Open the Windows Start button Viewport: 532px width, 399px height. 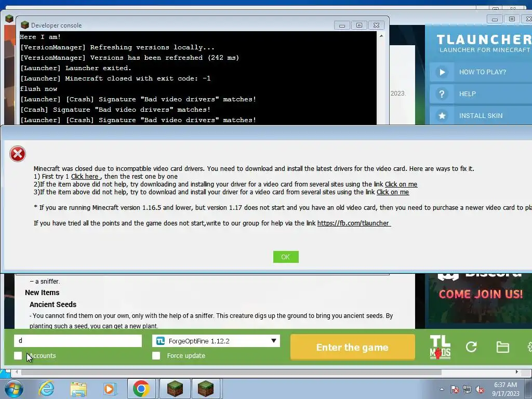tap(14, 389)
